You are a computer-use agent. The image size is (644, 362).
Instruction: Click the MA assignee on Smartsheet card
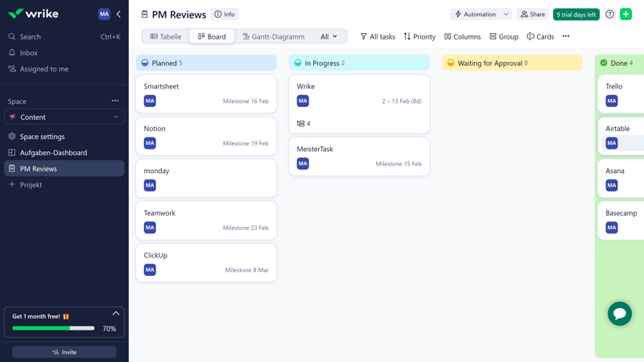tap(150, 101)
